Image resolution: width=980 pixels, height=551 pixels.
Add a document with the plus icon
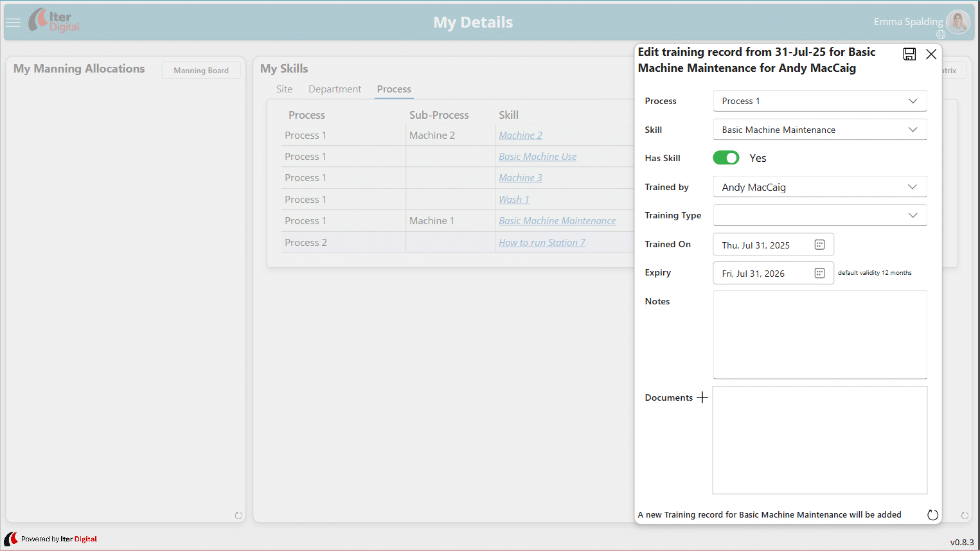(702, 398)
